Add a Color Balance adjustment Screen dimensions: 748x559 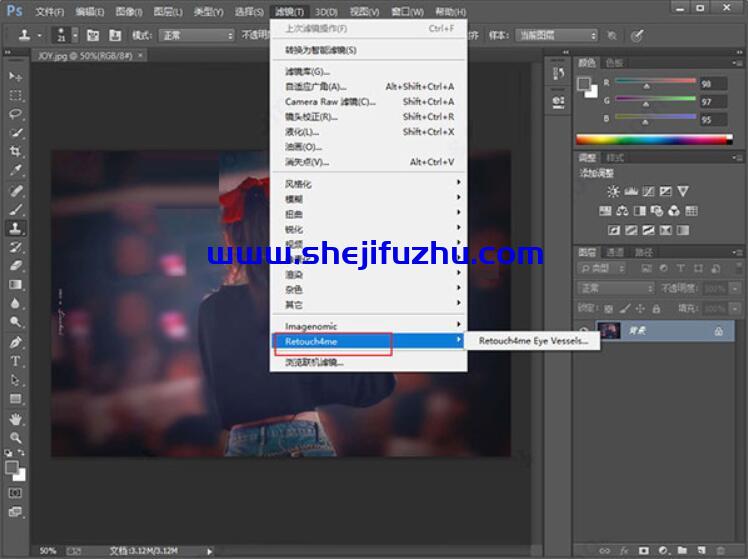click(622, 211)
